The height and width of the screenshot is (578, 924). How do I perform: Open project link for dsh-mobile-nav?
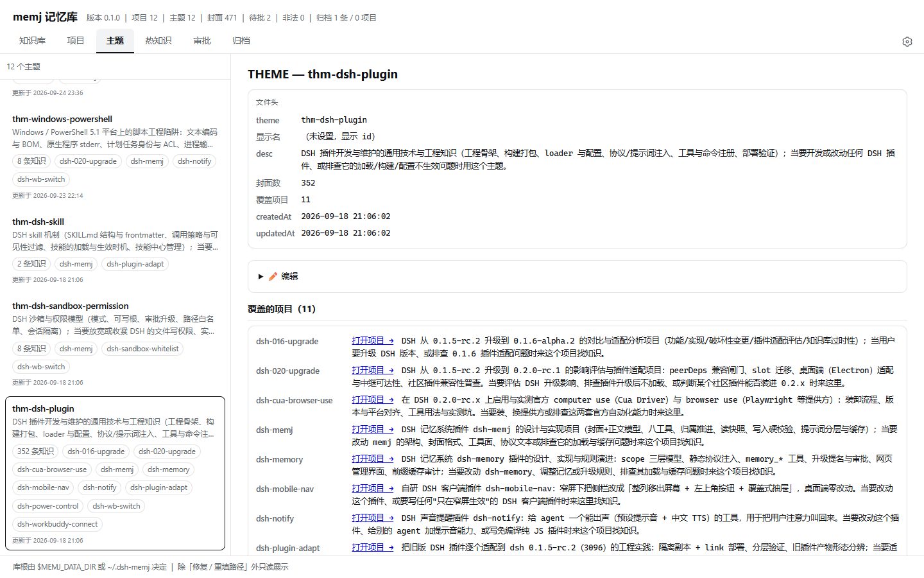373,488
